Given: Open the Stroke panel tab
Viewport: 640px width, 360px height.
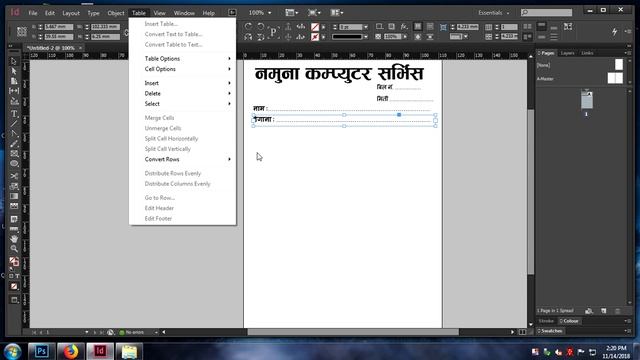Looking at the screenshot, I should tap(546, 321).
